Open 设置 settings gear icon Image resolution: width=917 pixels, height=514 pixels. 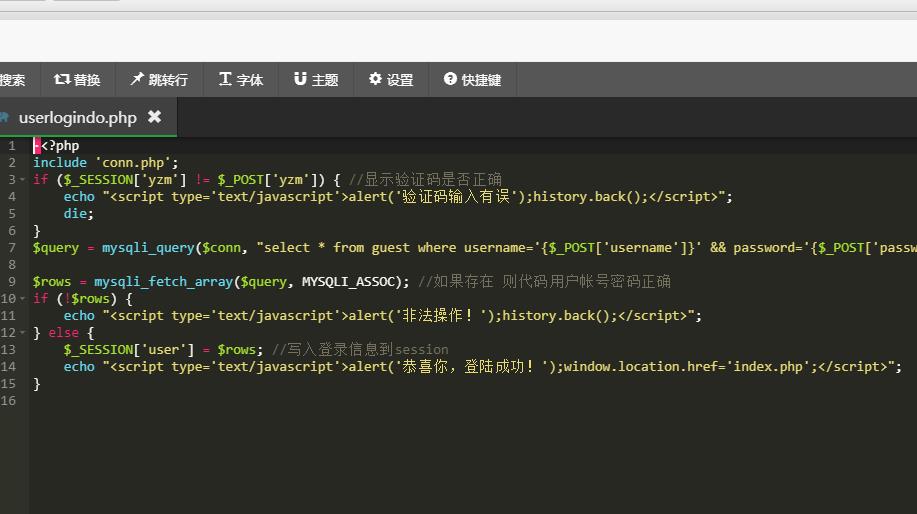(x=375, y=79)
